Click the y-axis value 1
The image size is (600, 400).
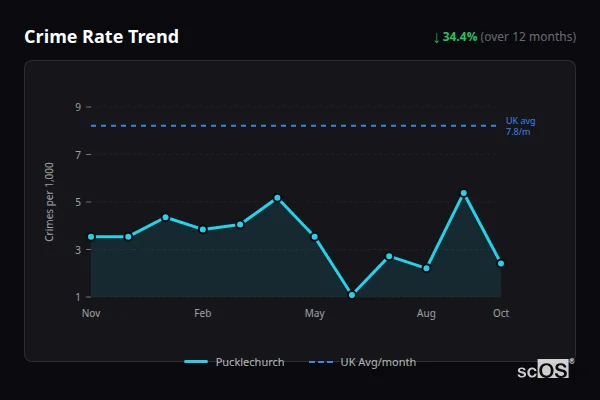[x=78, y=297]
